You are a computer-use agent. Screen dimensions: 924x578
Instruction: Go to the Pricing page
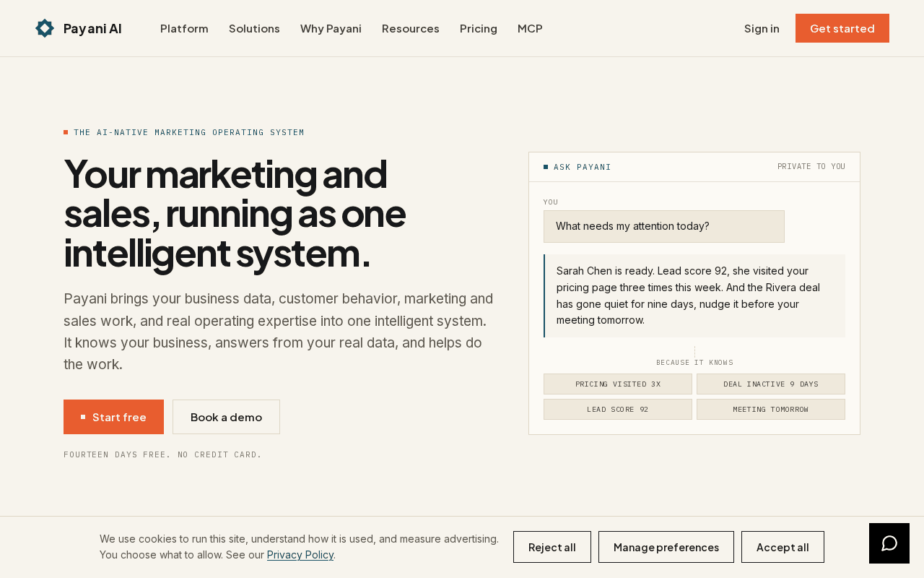click(479, 28)
